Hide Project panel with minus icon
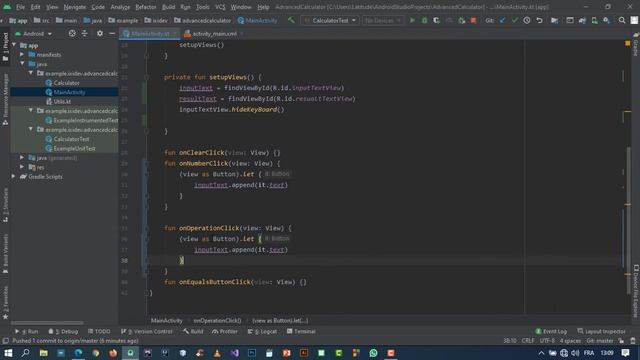The height and width of the screenshot is (360, 640). tap(112, 33)
